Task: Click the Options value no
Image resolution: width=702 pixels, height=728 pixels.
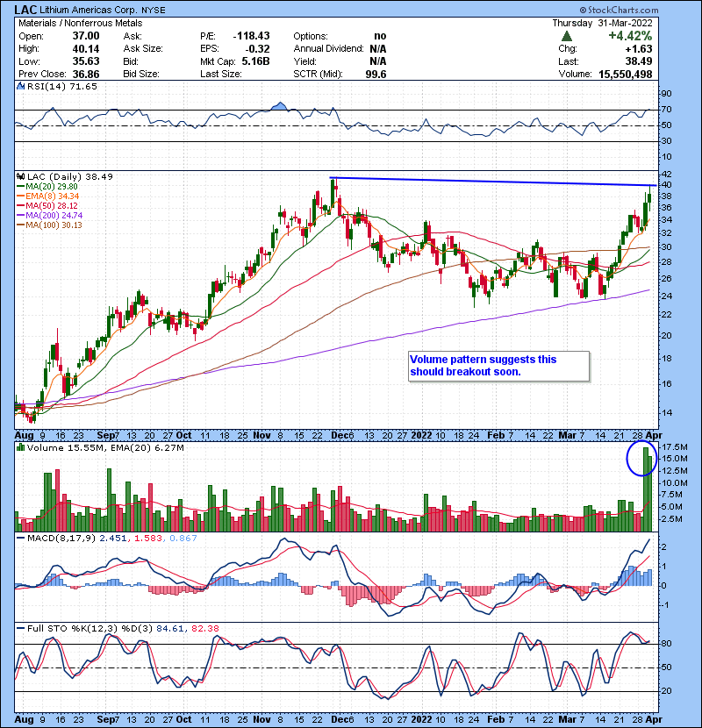Action: [x=380, y=36]
